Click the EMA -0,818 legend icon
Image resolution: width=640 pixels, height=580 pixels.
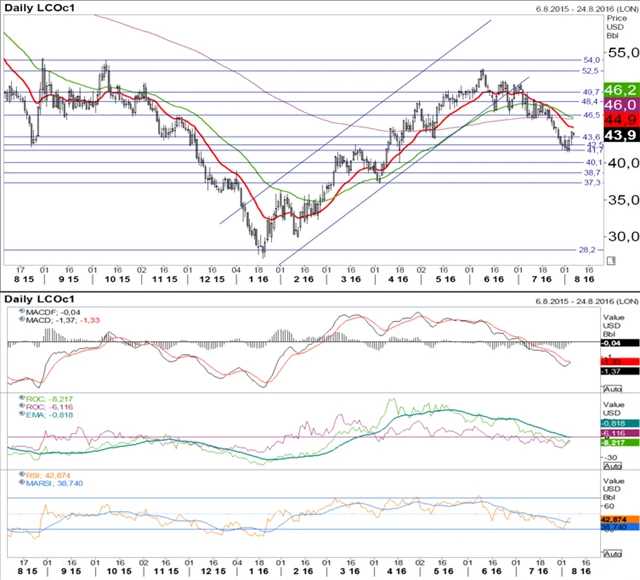[x=20, y=414]
